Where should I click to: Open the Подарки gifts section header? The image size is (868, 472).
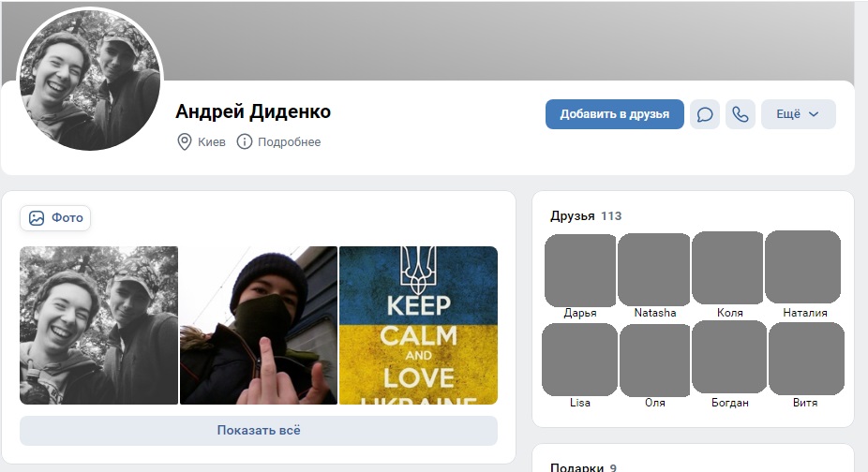pos(576,467)
